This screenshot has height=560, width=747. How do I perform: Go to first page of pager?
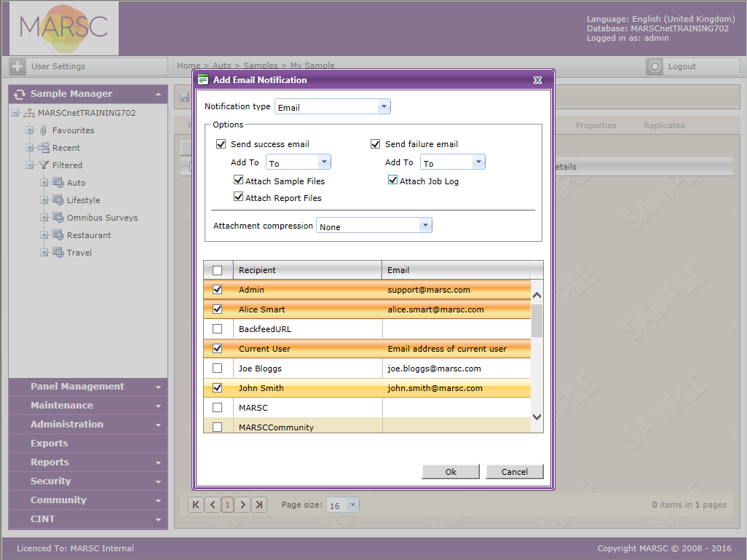tap(196, 505)
